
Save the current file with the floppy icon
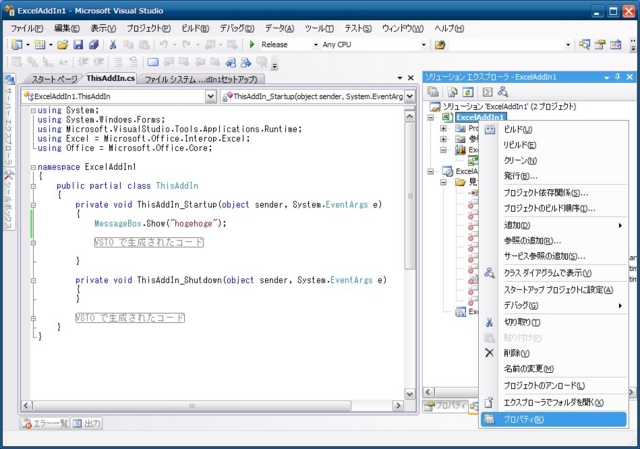click(78, 44)
